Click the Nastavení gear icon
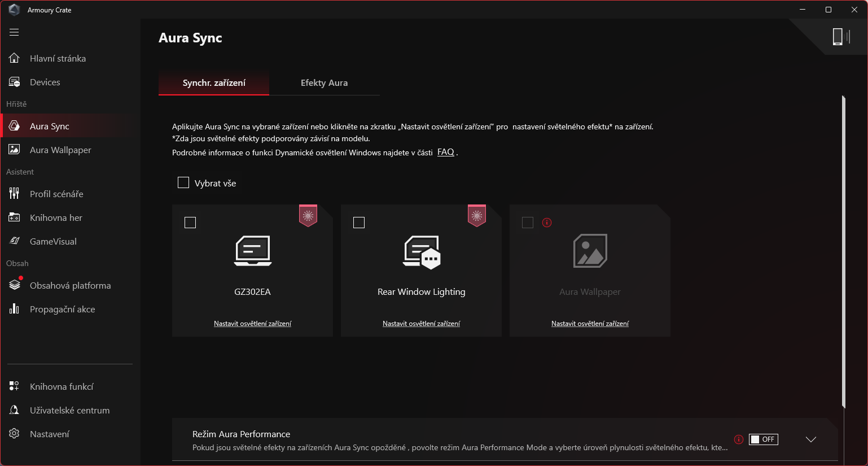 [14, 434]
